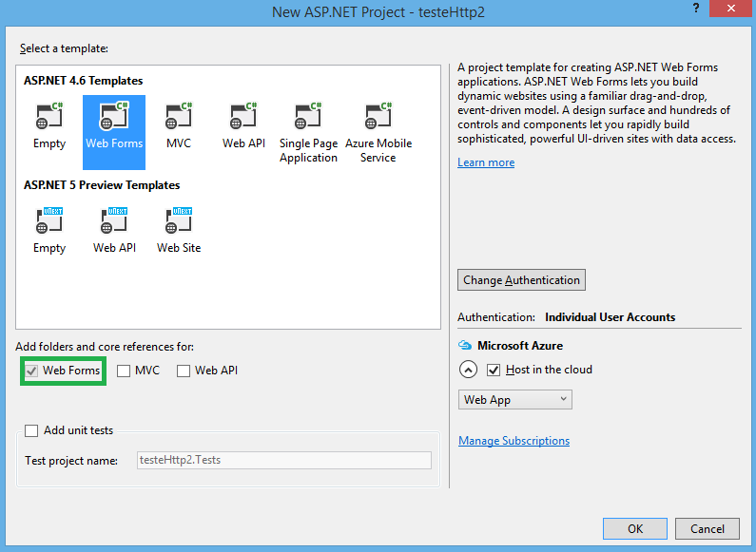756x552 pixels.
Task: Click the ASP.NET 4.6 Templates heading
Action: coord(84,81)
